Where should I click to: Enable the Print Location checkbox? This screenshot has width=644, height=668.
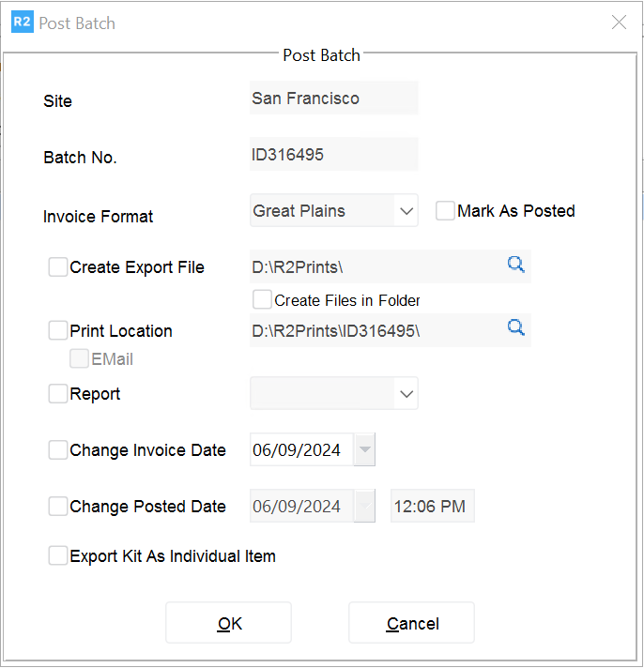pos(58,330)
